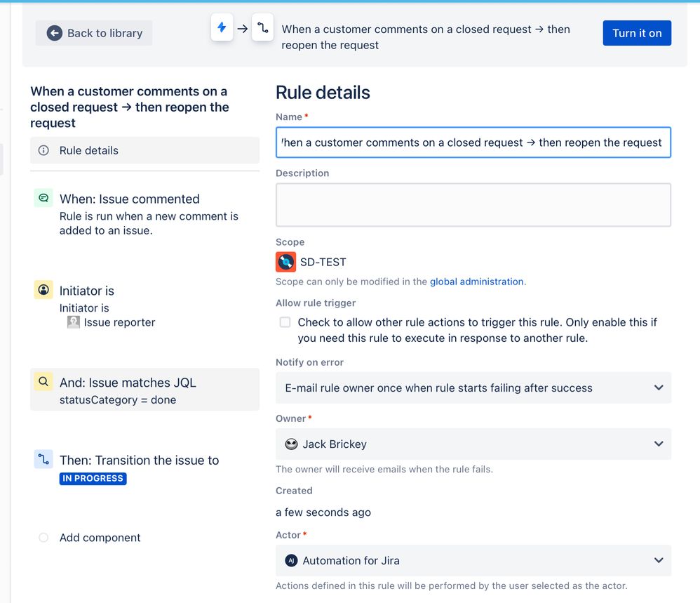Click the 'statusCategory = done' JQL text
Image resolution: width=700 pixels, height=603 pixels.
118,399
